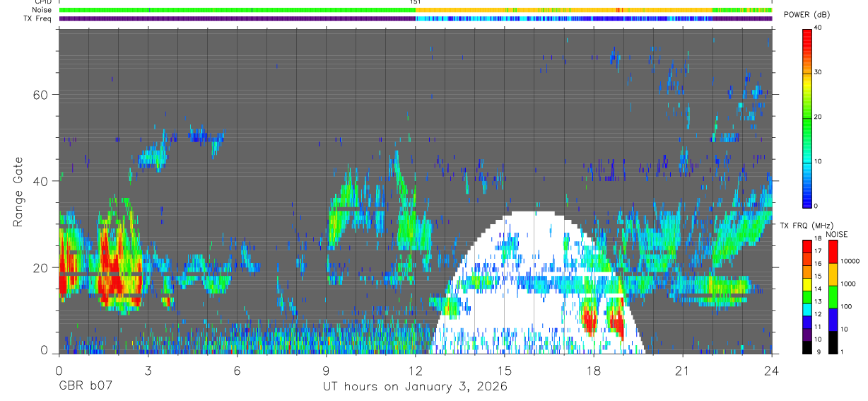Click the 'Range Gate' y-axis label
This screenshot has height=401, width=868.
[18, 192]
